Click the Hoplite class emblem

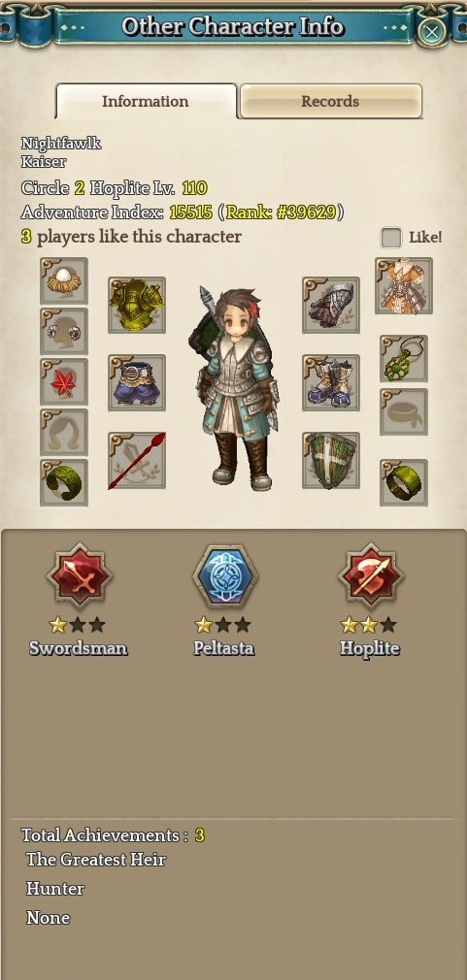[370, 576]
